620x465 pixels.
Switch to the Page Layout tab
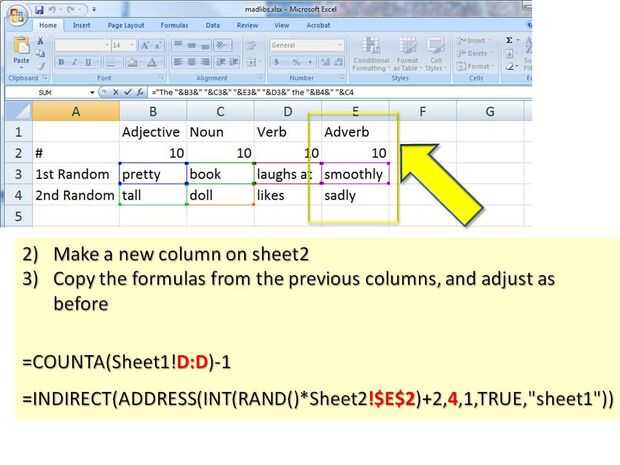(126, 25)
